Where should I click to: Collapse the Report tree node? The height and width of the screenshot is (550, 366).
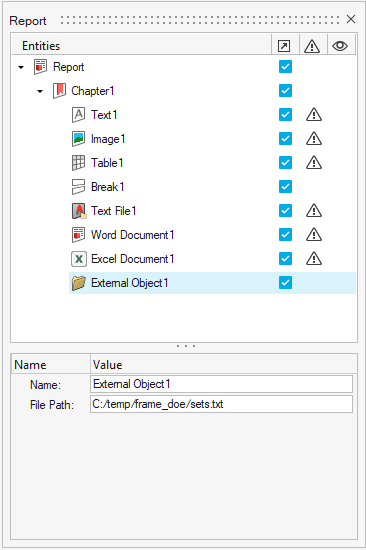coord(21,67)
